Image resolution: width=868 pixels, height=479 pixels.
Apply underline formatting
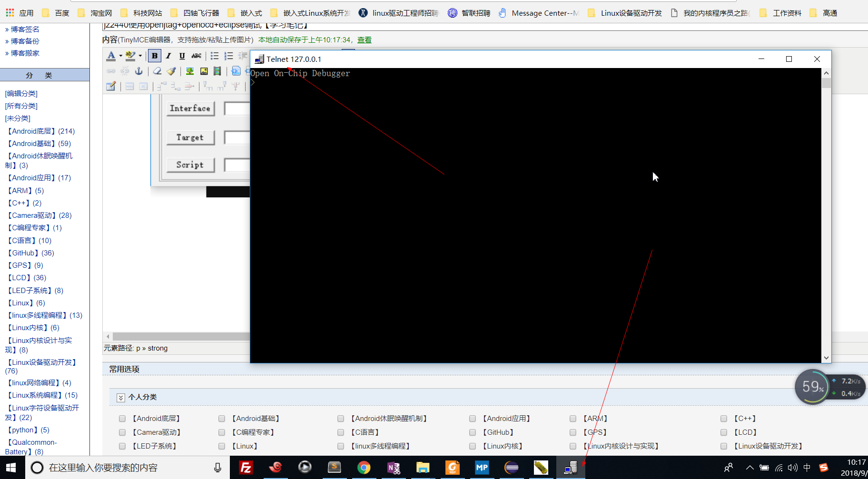point(182,56)
